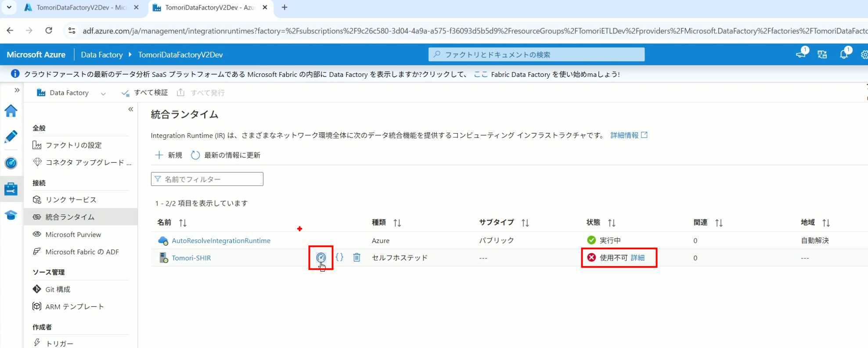Sort the table by 種類 column
The image size is (868, 348).
point(397,223)
